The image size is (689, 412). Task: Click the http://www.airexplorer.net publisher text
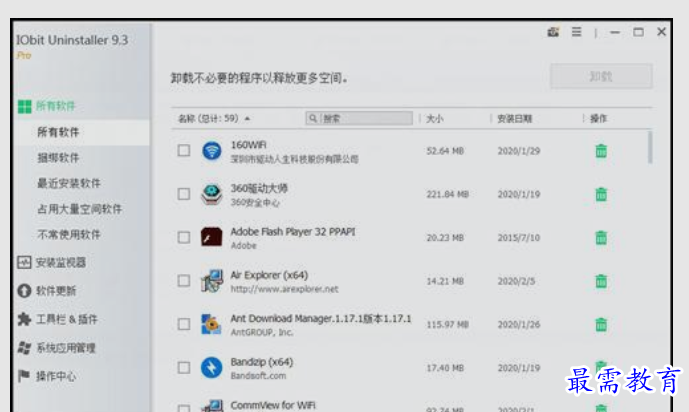(284, 289)
